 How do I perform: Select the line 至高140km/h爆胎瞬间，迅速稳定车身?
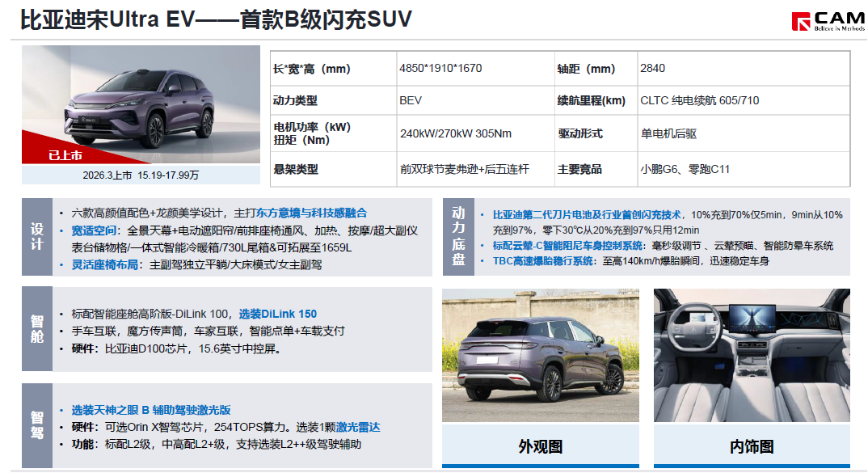point(686,261)
